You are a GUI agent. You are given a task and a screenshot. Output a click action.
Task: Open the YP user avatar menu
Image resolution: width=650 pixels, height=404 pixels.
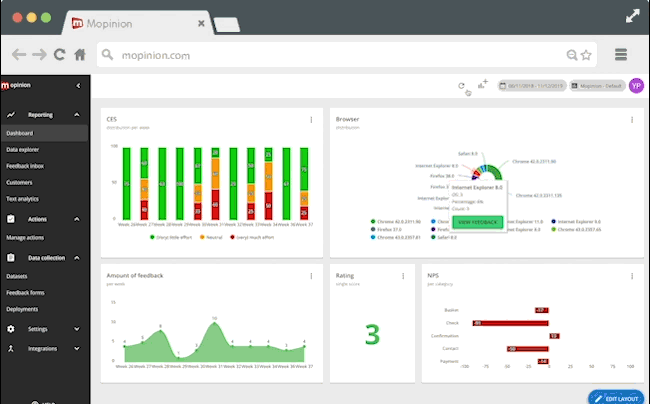tap(636, 87)
